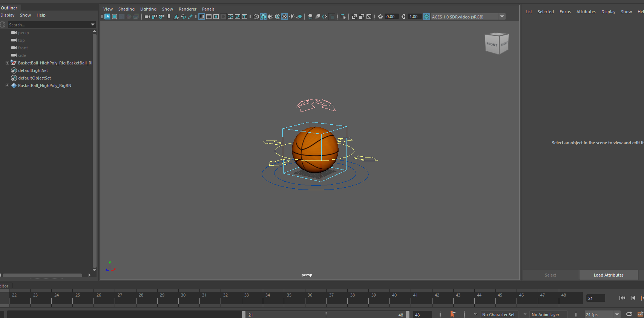
Task: Toggle the film gate display
Action: pyautogui.click(x=209, y=17)
